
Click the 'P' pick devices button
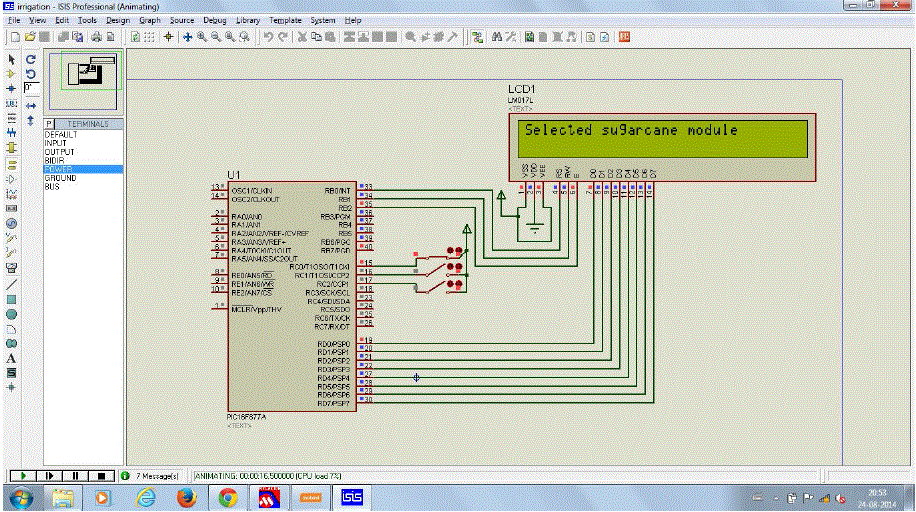pos(48,124)
